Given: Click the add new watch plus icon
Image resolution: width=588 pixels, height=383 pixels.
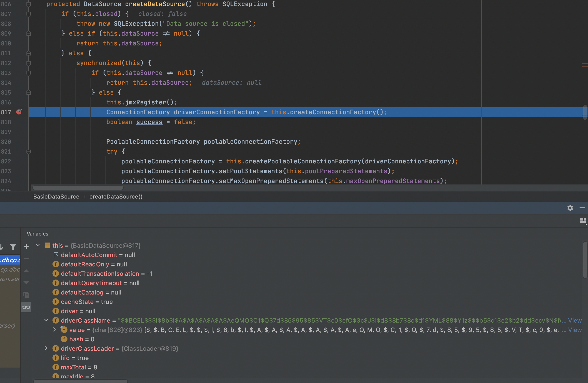Looking at the screenshot, I should (x=26, y=246).
